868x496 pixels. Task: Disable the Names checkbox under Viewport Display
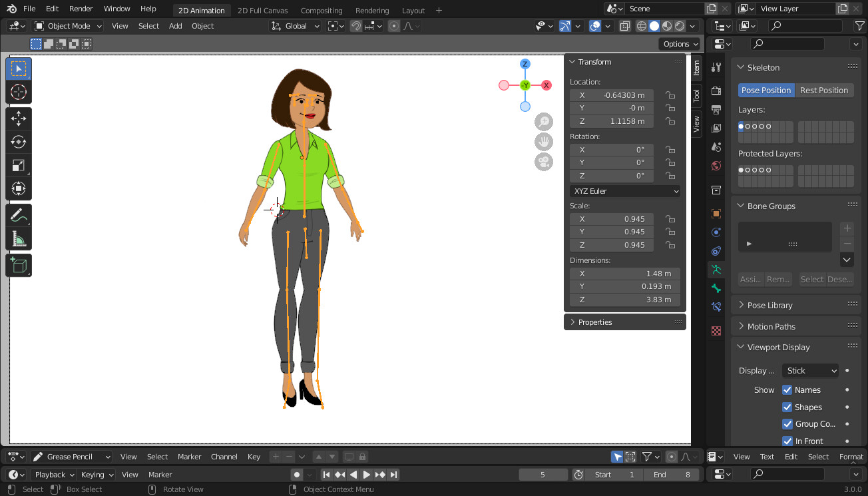(x=787, y=389)
